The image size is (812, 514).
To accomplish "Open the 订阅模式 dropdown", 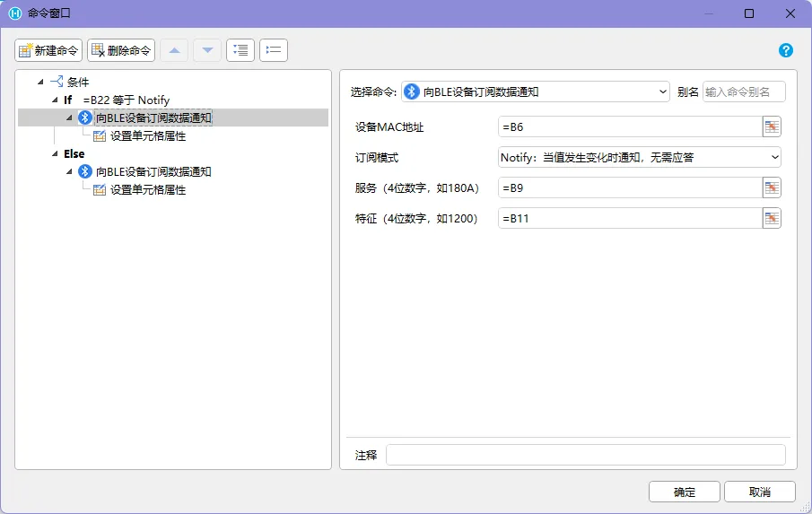I will pos(640,157).
